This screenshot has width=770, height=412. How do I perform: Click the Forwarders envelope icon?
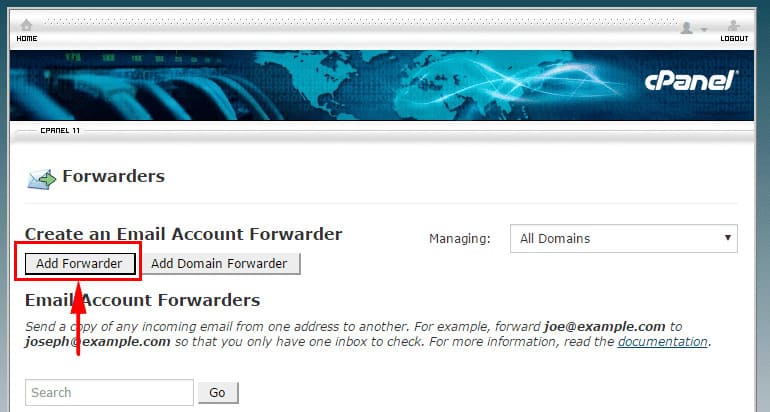41,180
